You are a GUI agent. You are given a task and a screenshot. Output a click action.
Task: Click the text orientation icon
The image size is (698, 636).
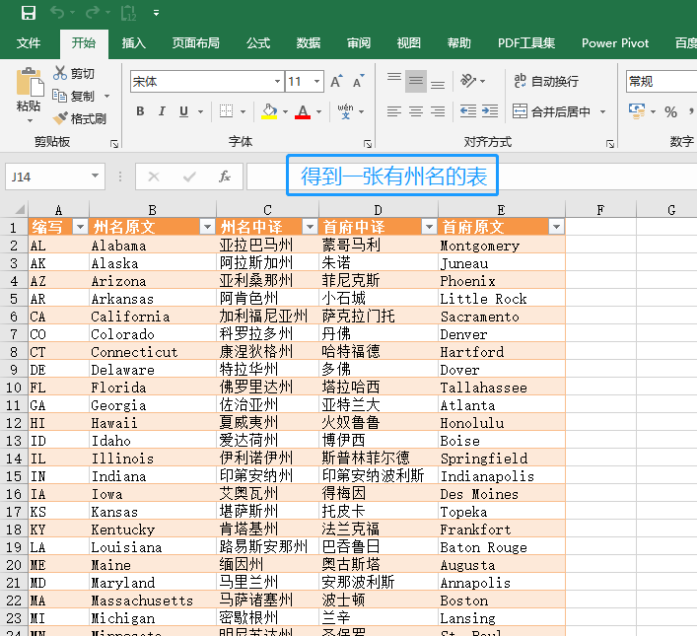pyautogui.click(x=468, y=81)
